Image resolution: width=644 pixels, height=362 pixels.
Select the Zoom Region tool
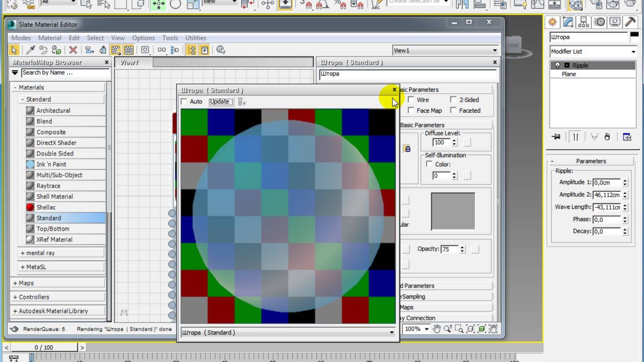coord(459,329)
